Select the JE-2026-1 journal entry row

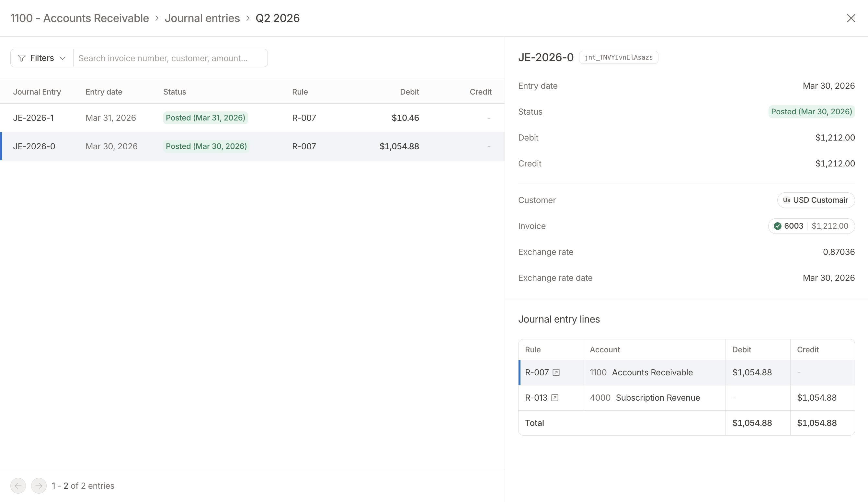click(252, 118)
